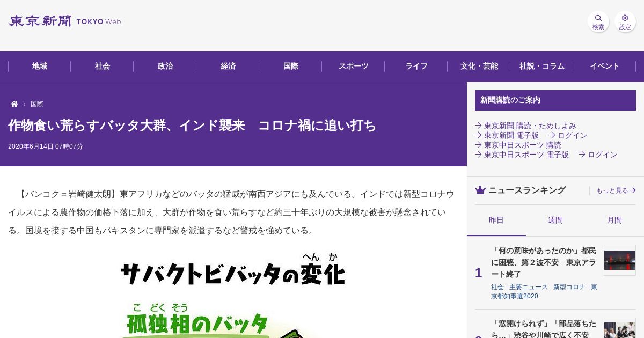Open the イベント menu item
Screen dimensions: 644x338
(605, 67)
